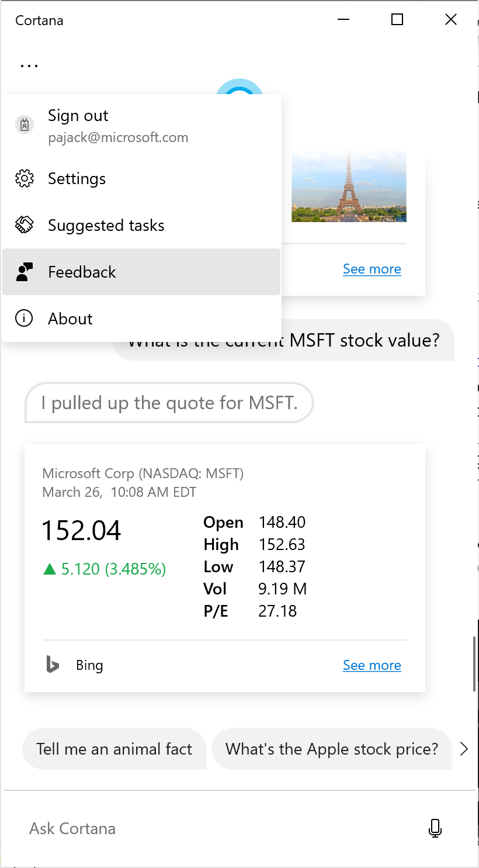The height and width of the screenshot is (868, 479).
Task: Click the Eiffel Tower thumbnail image
Action: (349, 186)
